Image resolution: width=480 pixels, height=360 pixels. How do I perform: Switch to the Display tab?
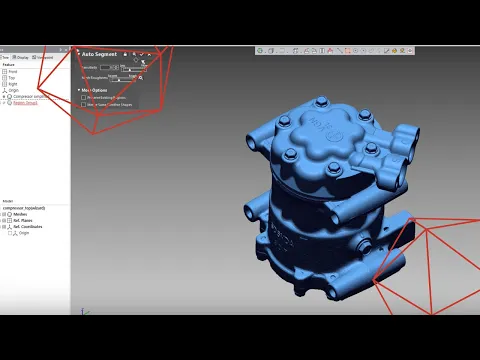pyautogui.click(x=21, y=57)
